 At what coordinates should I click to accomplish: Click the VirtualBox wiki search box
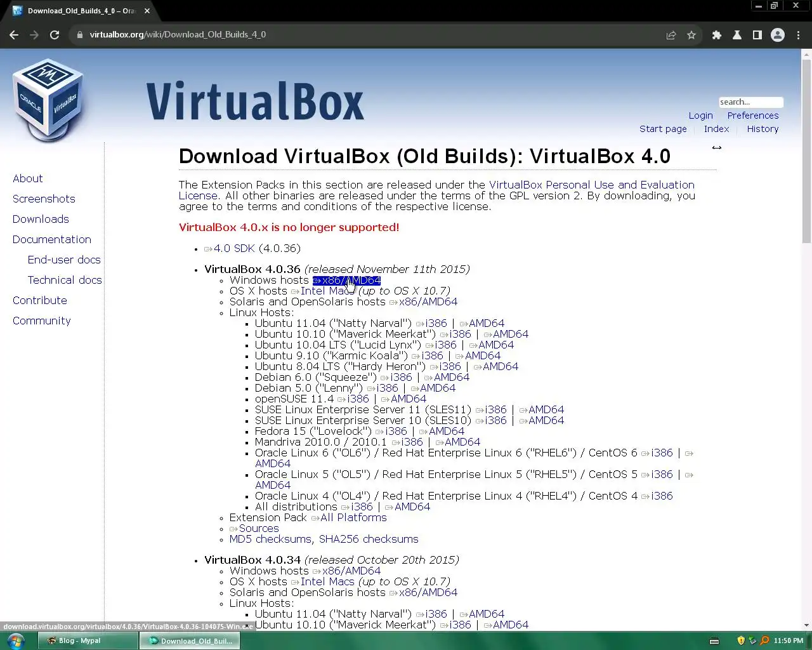coord(751,102)
